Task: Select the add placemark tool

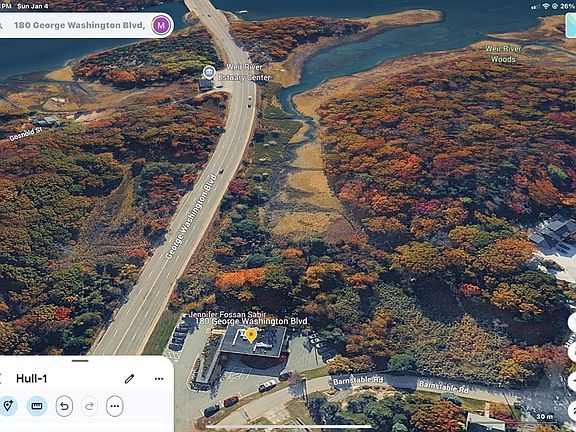Action: tap(8, 406)
